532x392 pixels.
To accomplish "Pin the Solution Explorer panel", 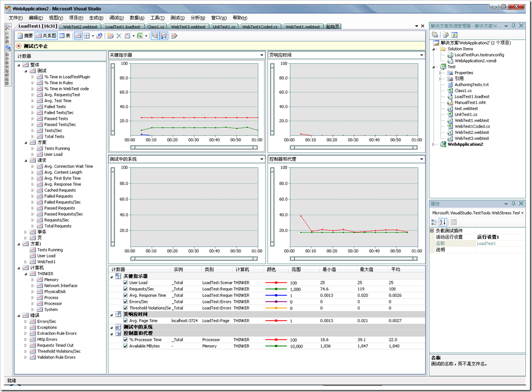I will coord(513,26).
